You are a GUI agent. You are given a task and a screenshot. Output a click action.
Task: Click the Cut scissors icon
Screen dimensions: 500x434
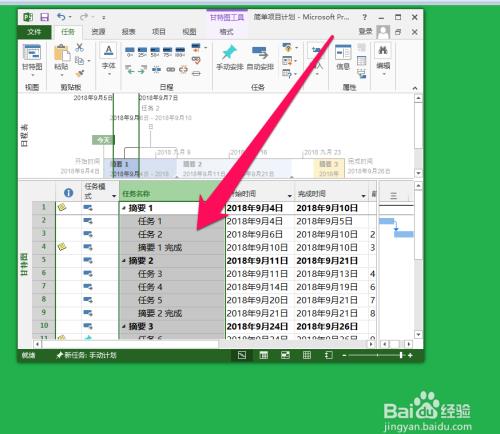[79, 47]
